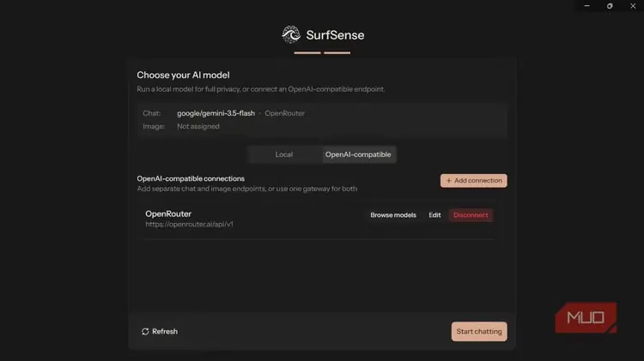
Task: Click the SurfSense wave logo icon
Action: (291, 34)
